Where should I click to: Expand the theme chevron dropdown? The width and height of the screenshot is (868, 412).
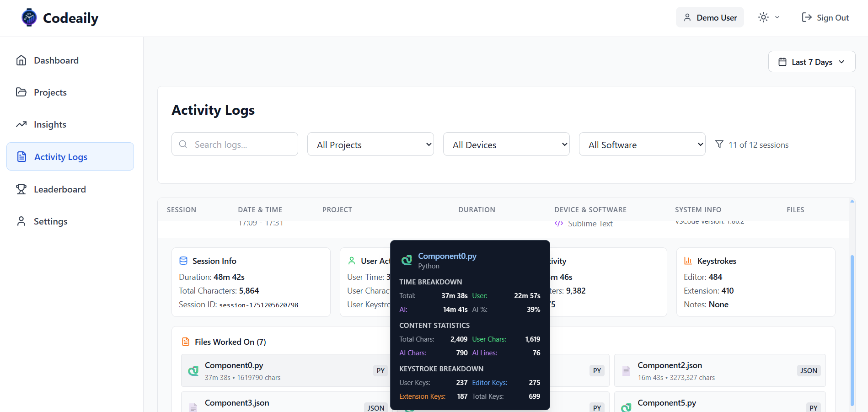click(777, 17)
